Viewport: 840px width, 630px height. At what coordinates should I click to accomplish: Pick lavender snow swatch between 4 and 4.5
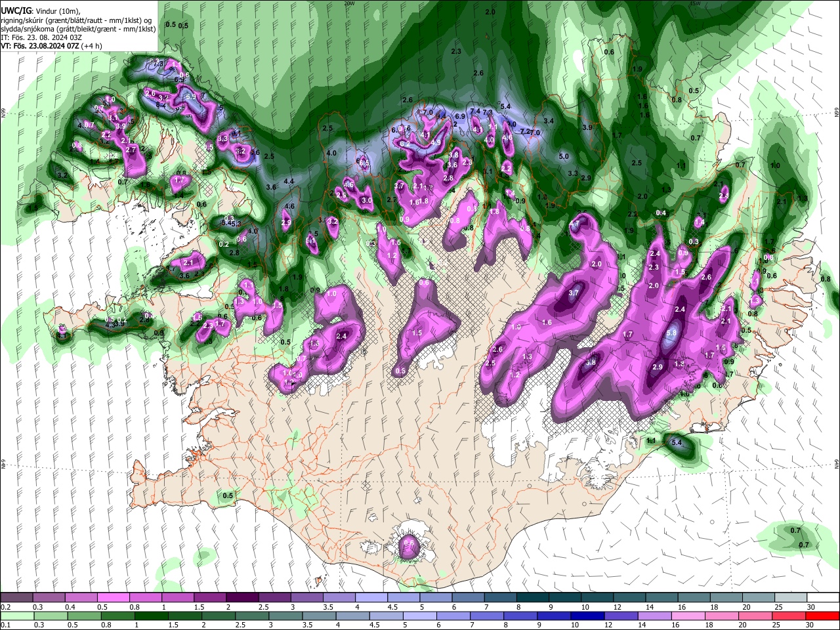[371, 597]
